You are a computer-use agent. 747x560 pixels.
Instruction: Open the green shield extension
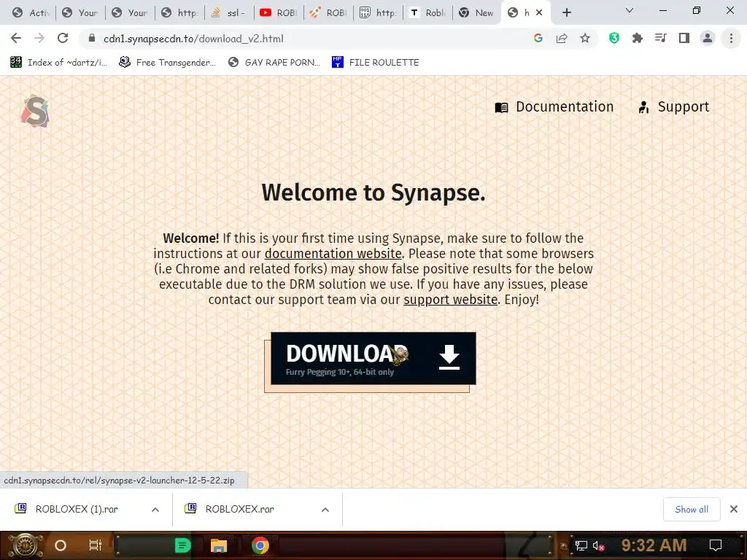pyautogui.click(x=614, y=38)
